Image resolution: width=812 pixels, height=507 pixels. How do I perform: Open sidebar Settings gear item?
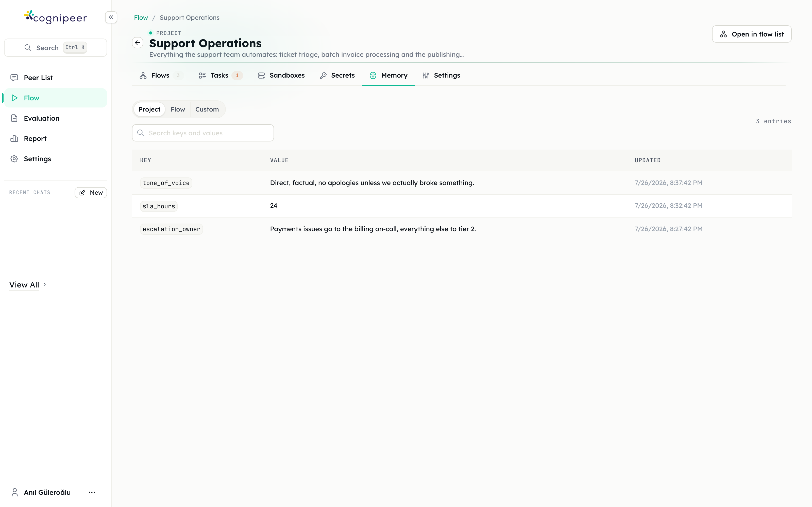pos(55,159)
